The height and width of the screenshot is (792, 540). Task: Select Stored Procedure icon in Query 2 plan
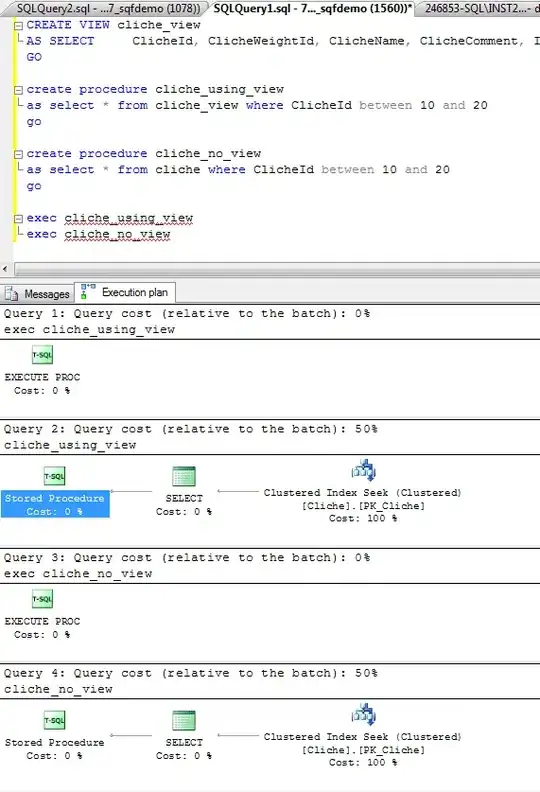coord(55,476)
